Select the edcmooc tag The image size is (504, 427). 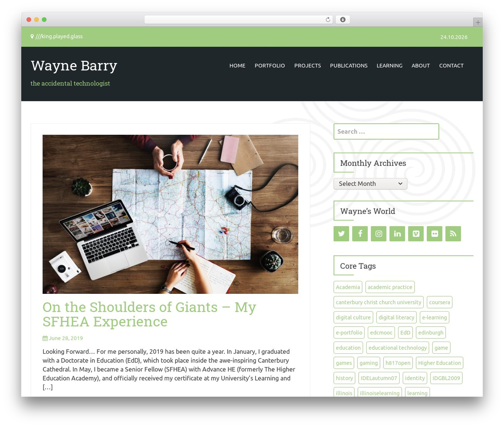tap(381, 332)
